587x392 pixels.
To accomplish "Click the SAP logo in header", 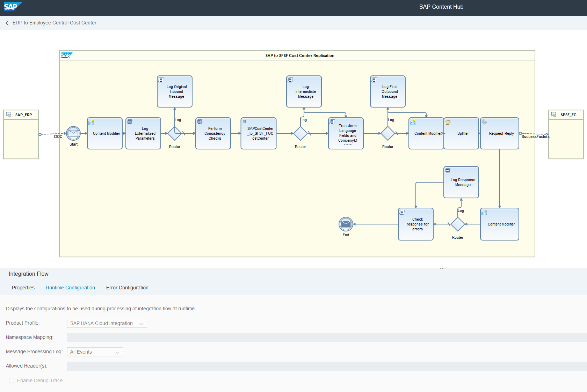I will coord(13,7).
